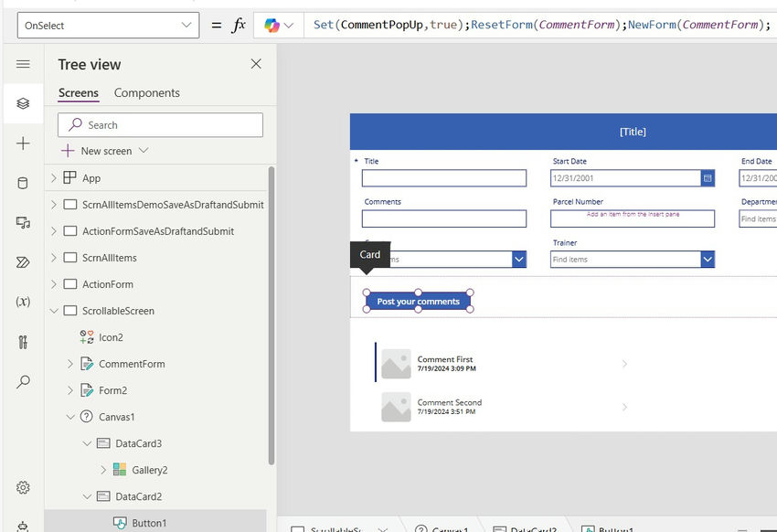Screen dimensions: 777x532
Task: Click the Search magnifier in left rail
Action: pos(23,381)
